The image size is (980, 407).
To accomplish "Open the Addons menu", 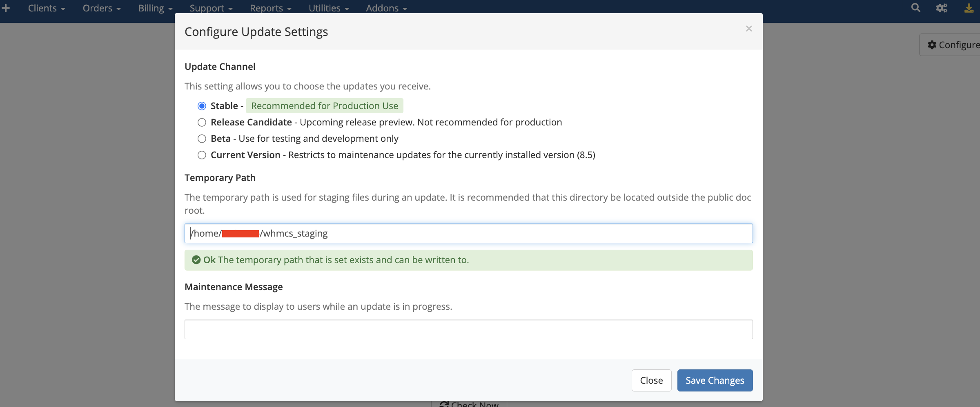I will [386, 8].
